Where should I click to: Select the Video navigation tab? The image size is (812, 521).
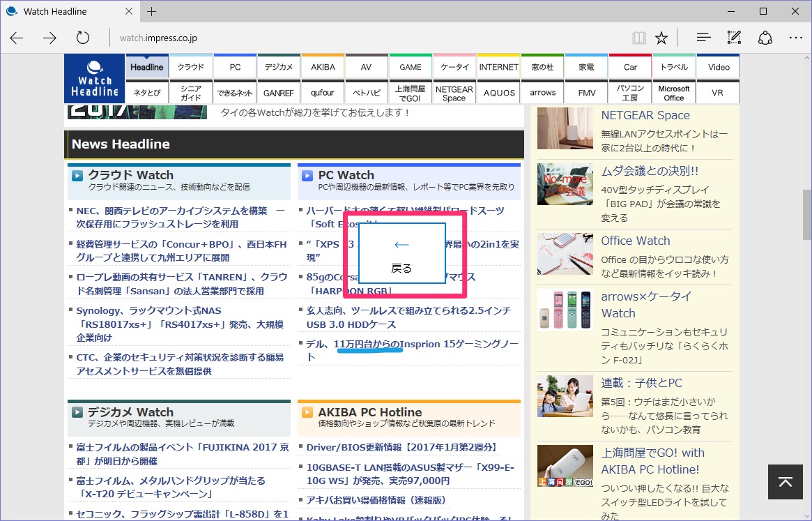[x=719, y=66]
